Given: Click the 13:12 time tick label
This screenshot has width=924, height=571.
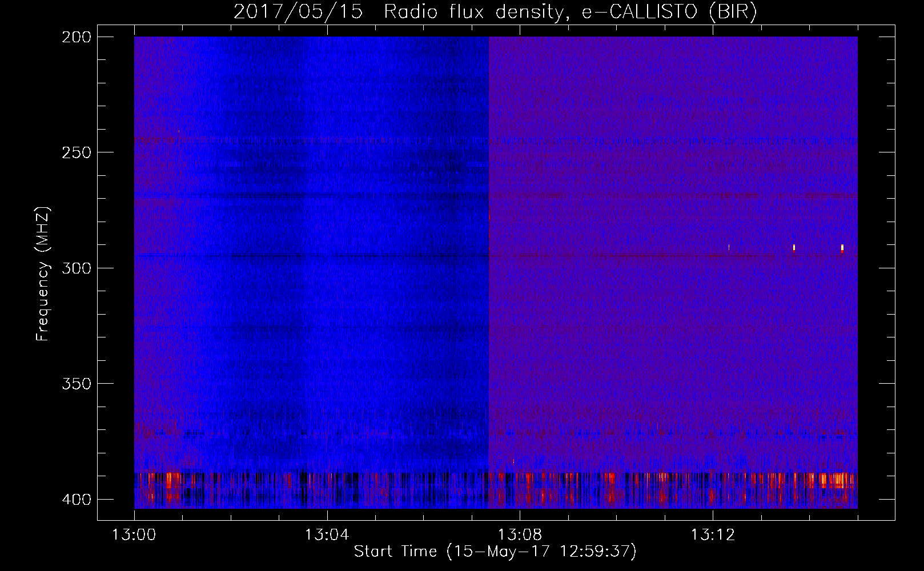Looking at the screenshot, I should tap(712, 535).
